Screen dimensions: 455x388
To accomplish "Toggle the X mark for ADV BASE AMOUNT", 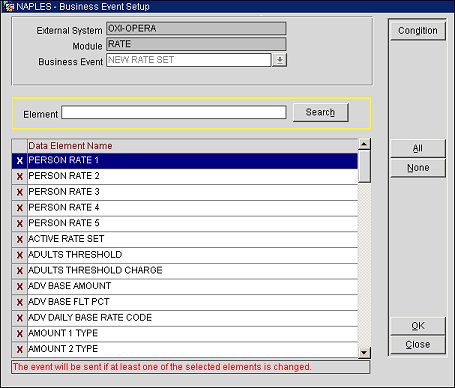I will click(x=20, y=286).
